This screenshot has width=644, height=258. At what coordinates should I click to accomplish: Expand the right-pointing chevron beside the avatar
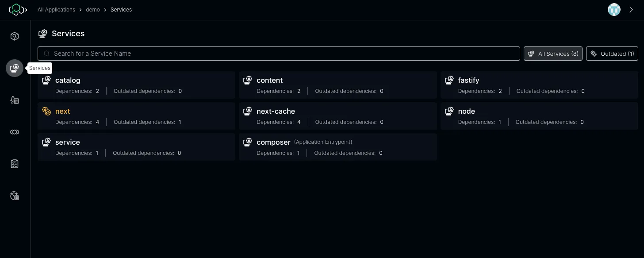[x=631, y=10]
